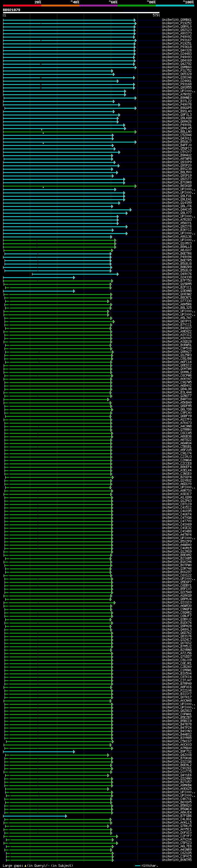The image size is (197, 868).
Task: Select the UniRef100_P49092 label
Action: coord(177,37)
